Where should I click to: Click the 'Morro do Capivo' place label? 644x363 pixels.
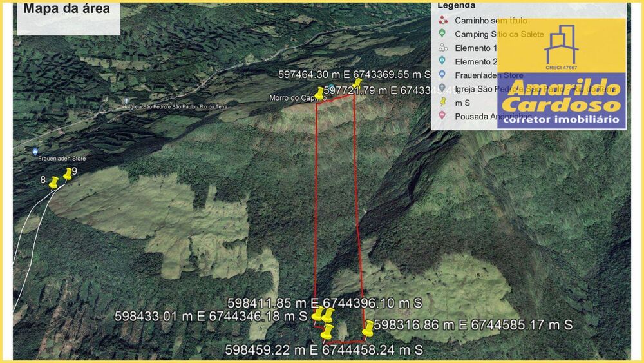tap(298, 98)
